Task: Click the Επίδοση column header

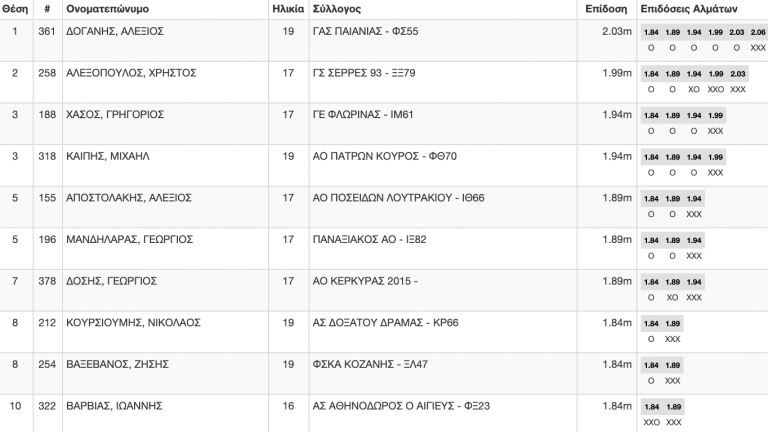Action: coord(606,9)
